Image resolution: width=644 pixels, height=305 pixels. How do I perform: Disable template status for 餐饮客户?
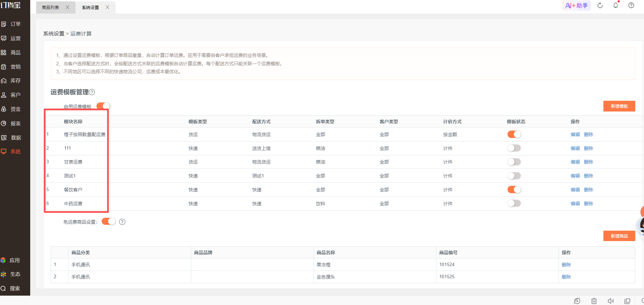click(514, 190)
